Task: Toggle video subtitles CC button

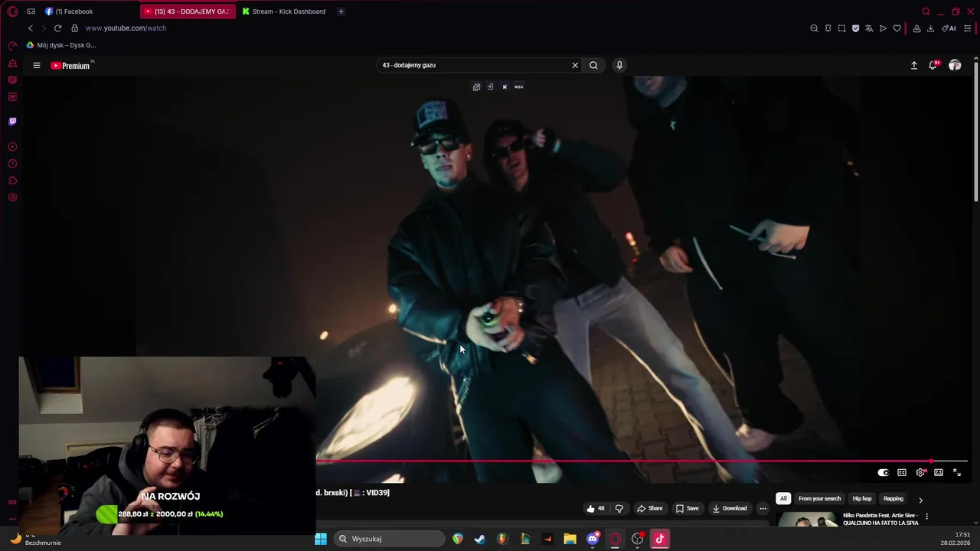Action: click(x=902, y=472)
